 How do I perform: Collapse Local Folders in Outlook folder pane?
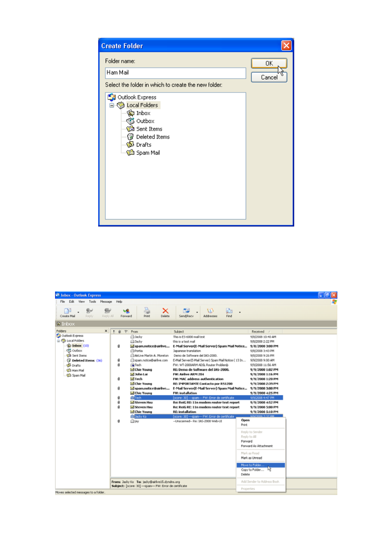[x=58, y=341]
